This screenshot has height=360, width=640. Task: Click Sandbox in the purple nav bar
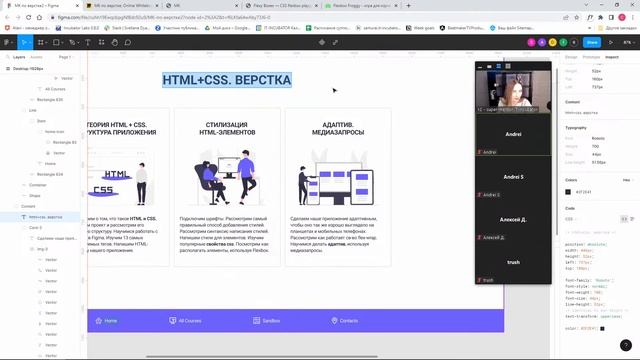tap(267, 321)
